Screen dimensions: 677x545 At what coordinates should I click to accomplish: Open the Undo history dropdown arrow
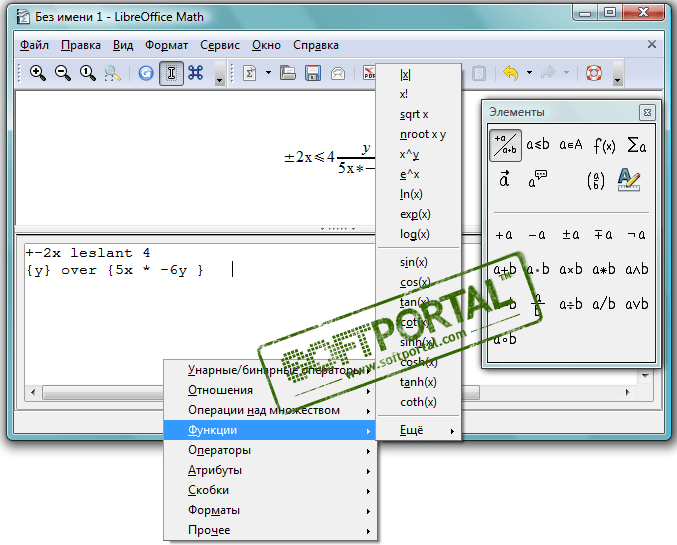coord(529,73)
